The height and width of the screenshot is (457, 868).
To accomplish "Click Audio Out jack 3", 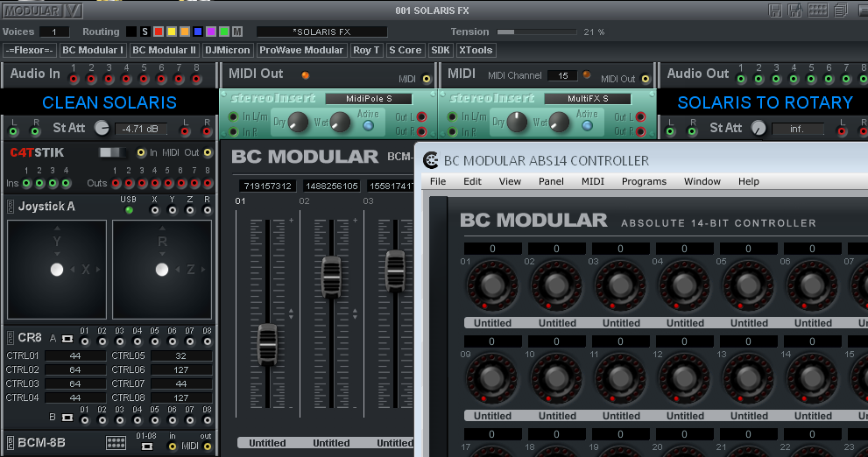I will pyautogui.click(x=776, y=79).
